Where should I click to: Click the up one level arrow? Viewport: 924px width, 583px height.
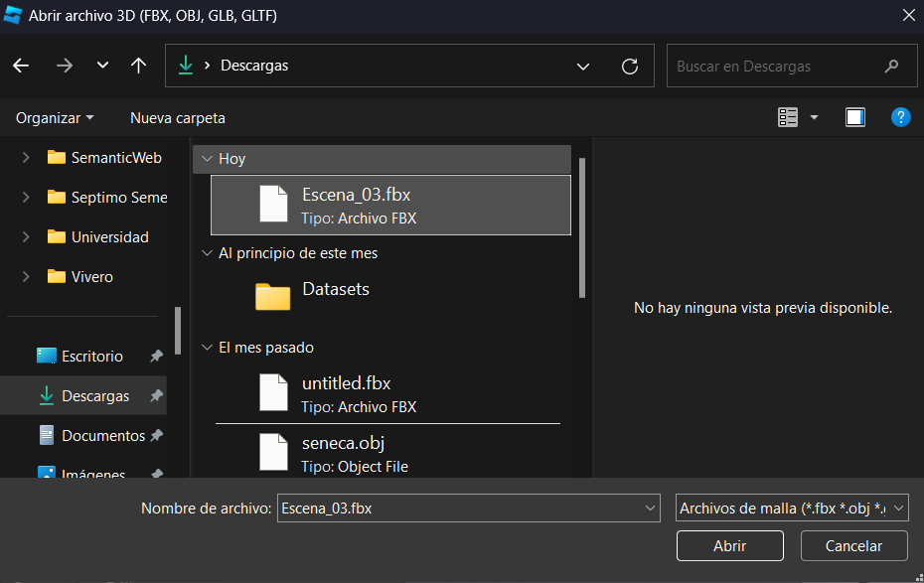(139, 67)
